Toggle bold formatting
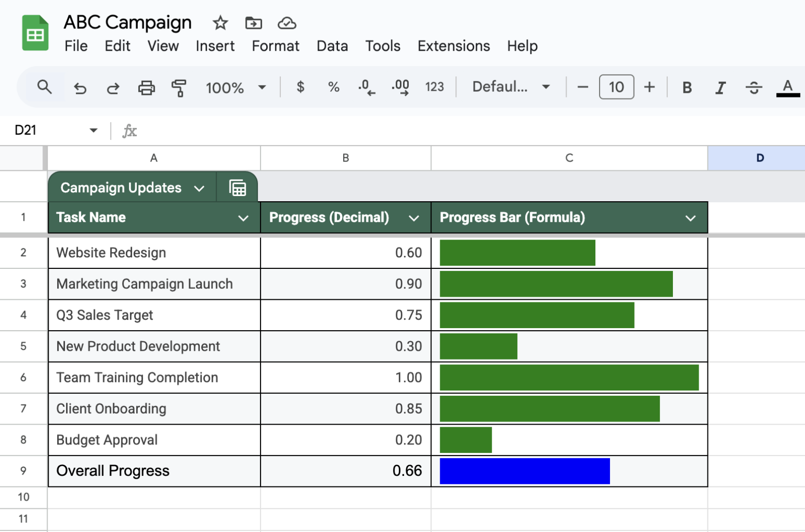Screen dimensions: 805x532 [x=687, y=88]
